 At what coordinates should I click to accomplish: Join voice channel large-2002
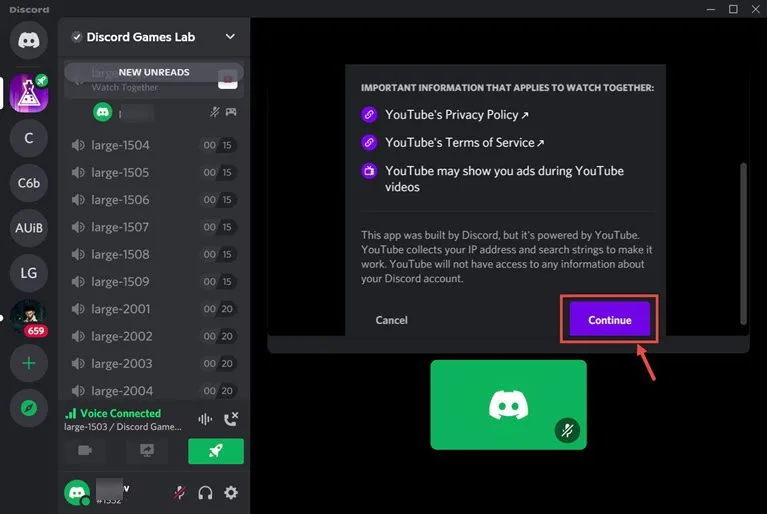(x=153, y=337)
